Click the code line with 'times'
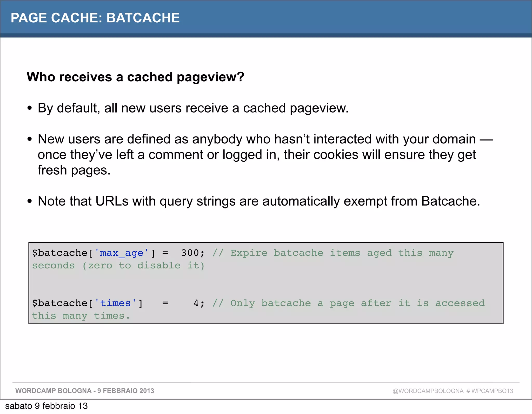 click(x=258, y=303)
